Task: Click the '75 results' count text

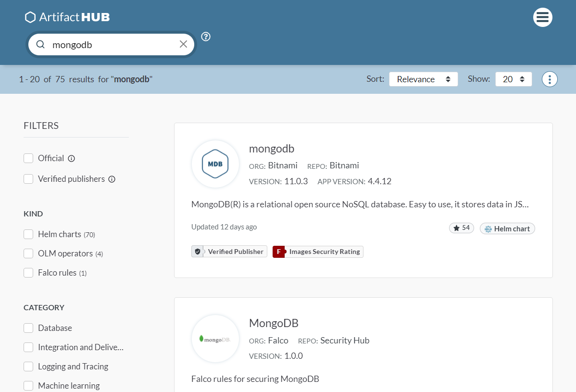Action: (x=75, y=79)
